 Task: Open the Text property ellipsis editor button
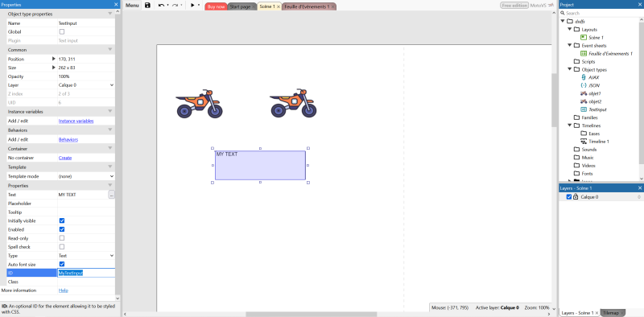[111, 195]
